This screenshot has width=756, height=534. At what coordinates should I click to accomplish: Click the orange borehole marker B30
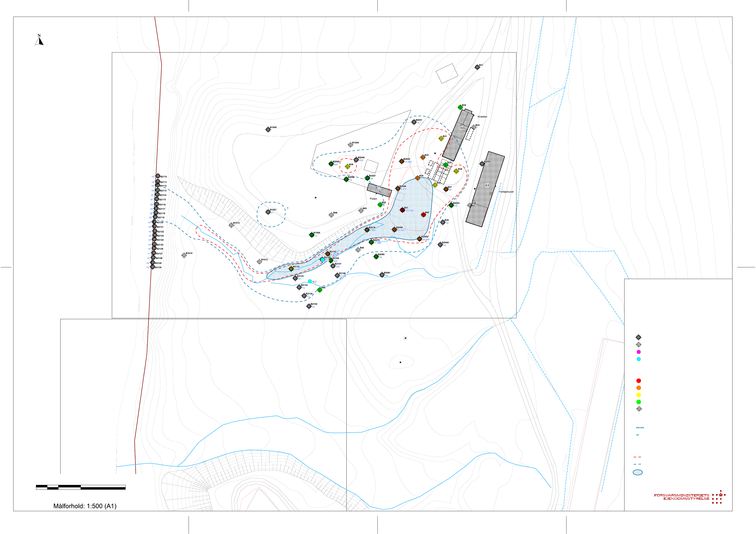(x=423, y=157)
